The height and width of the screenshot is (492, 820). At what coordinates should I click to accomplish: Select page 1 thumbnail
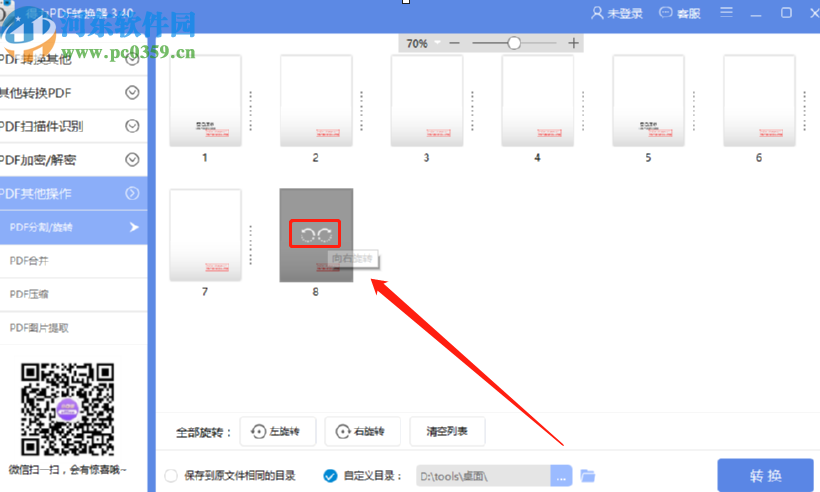point(206,101)
